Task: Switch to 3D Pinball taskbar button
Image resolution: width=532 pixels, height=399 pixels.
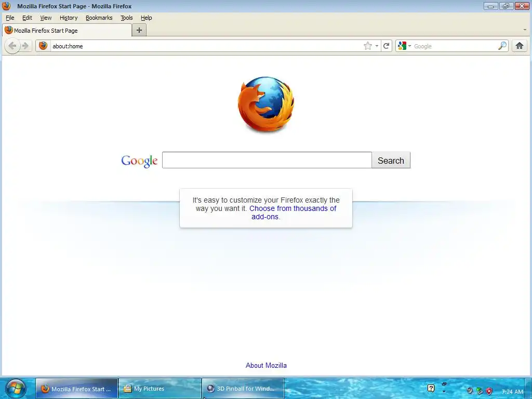Action: point(243,389)
